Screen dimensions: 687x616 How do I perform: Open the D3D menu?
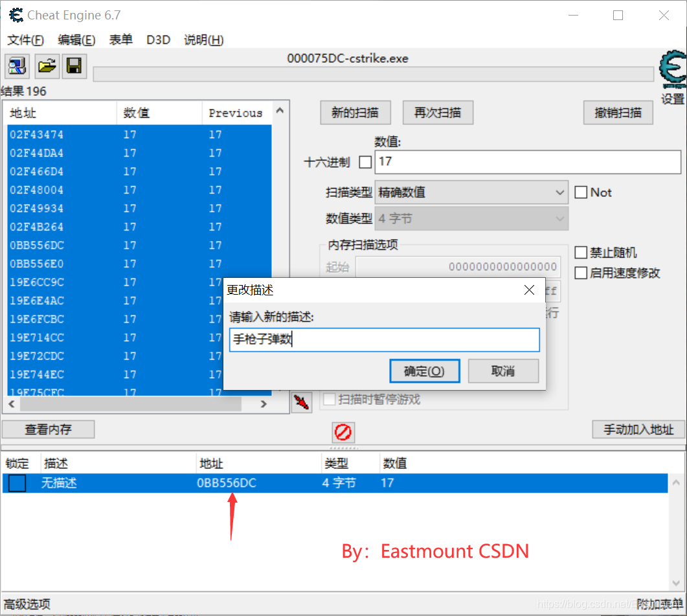[158, 40]
